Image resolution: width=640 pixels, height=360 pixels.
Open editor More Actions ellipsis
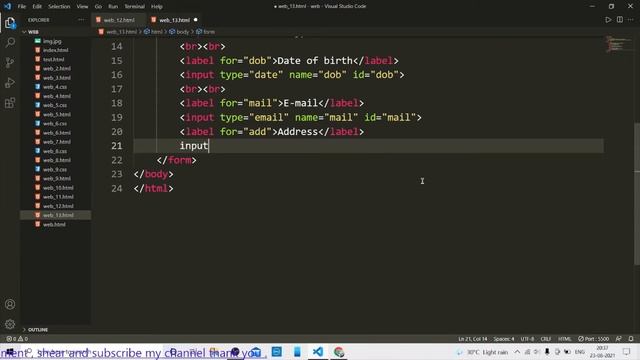click(x=631, y=20)
